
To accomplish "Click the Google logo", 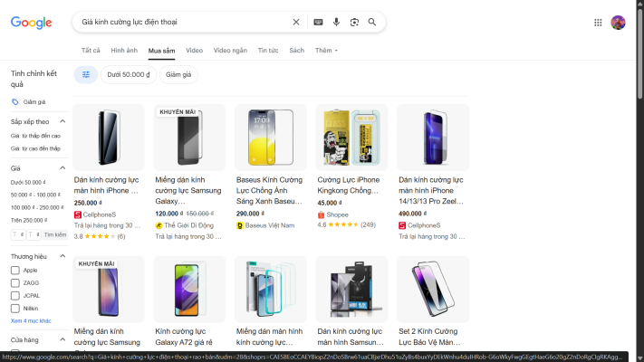I will coord(31,23).
